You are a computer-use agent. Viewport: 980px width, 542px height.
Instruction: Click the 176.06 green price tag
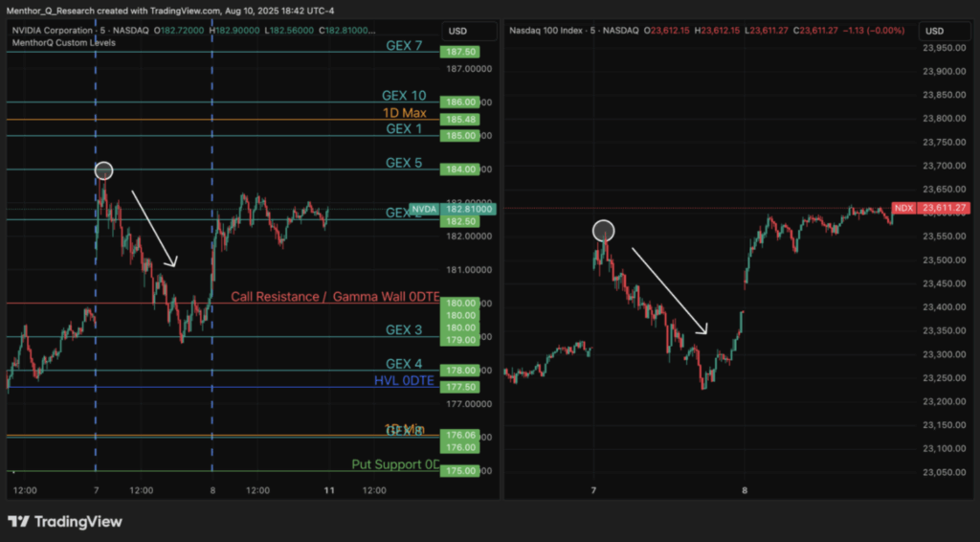[x=460, y=435]
